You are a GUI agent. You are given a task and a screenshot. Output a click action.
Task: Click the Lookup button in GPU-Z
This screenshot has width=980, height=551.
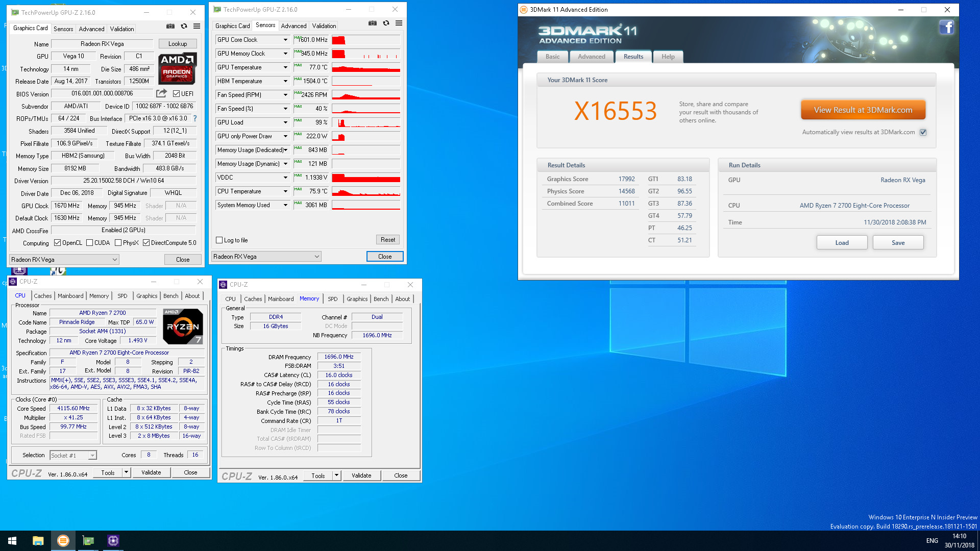178,44
